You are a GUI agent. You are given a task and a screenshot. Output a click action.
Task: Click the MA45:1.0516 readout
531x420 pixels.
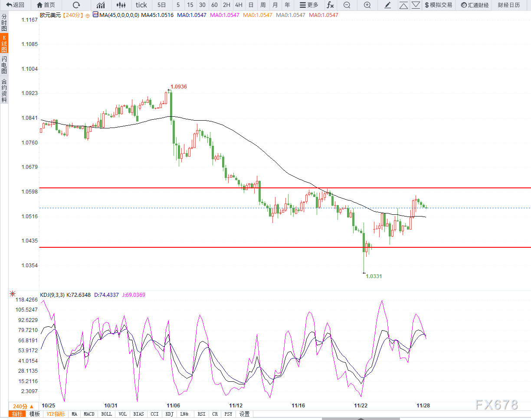[158, 15]
